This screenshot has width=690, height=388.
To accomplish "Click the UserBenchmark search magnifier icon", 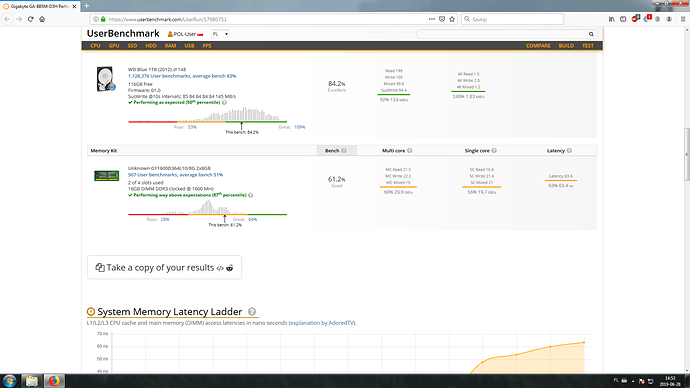I will point(591,34).
